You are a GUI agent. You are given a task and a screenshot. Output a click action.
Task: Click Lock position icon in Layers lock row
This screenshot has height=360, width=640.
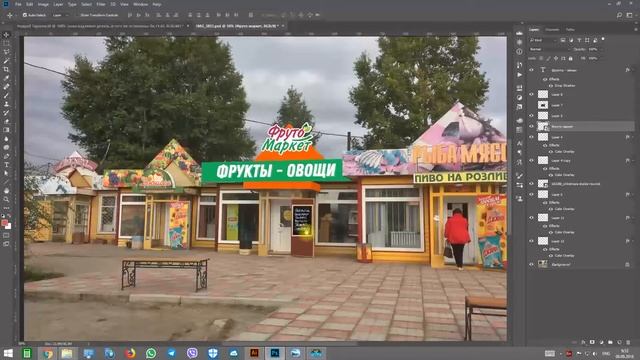point(556,58)
